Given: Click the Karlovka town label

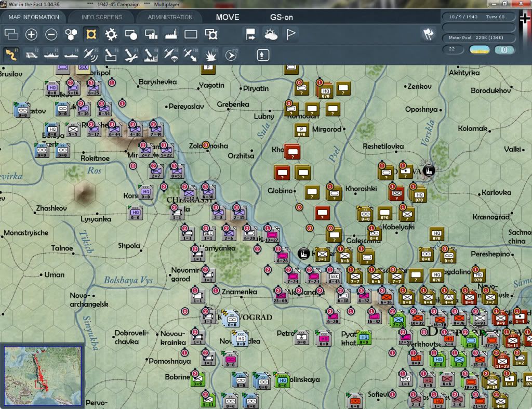Looking at the screenshot, I should [496, 193].
